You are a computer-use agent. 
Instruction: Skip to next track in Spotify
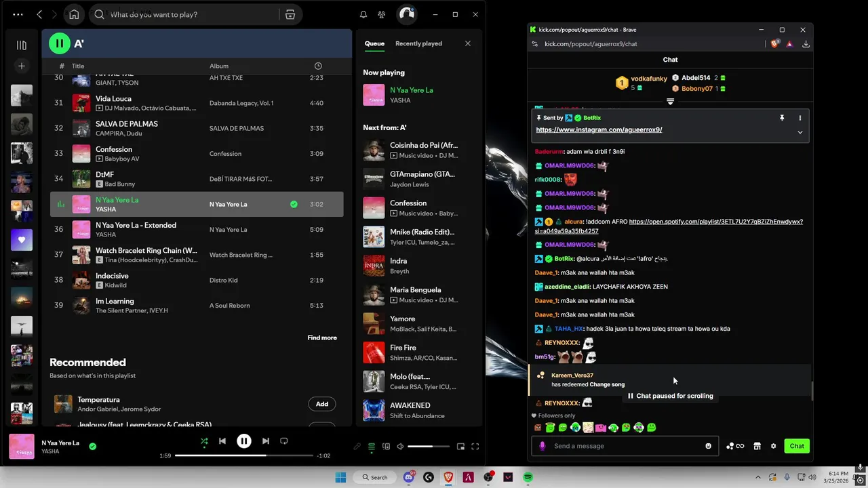pos(266,441)
